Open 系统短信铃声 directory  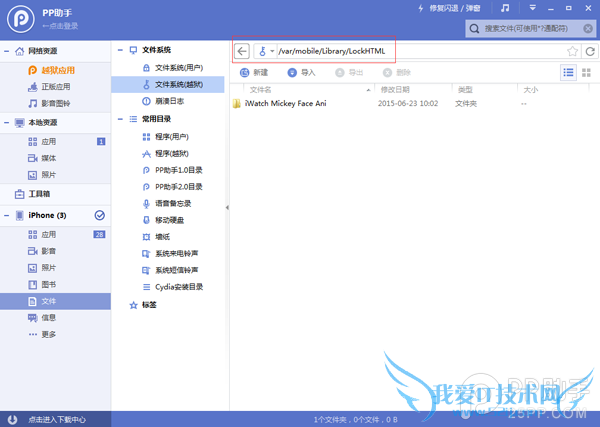pos(168,270)
